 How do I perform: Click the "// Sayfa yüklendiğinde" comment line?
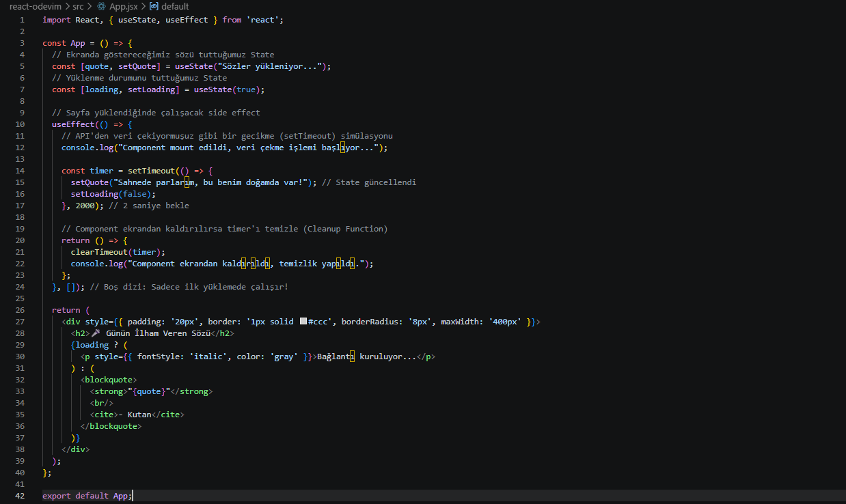click(156, 113)
